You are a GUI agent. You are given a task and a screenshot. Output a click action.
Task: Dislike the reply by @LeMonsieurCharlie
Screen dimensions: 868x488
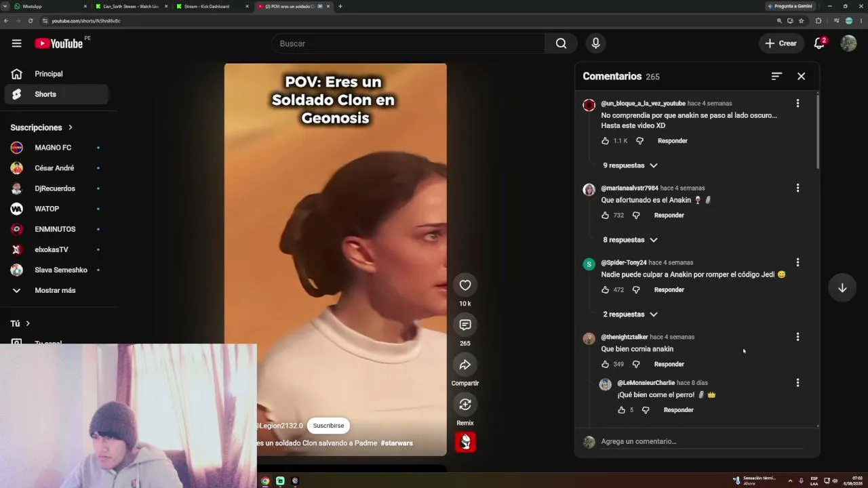[x=646, y=410]
